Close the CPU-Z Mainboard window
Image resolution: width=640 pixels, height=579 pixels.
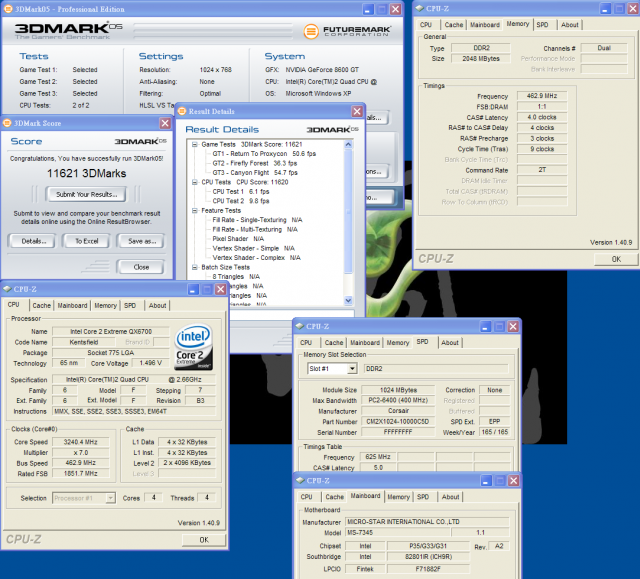513,481
